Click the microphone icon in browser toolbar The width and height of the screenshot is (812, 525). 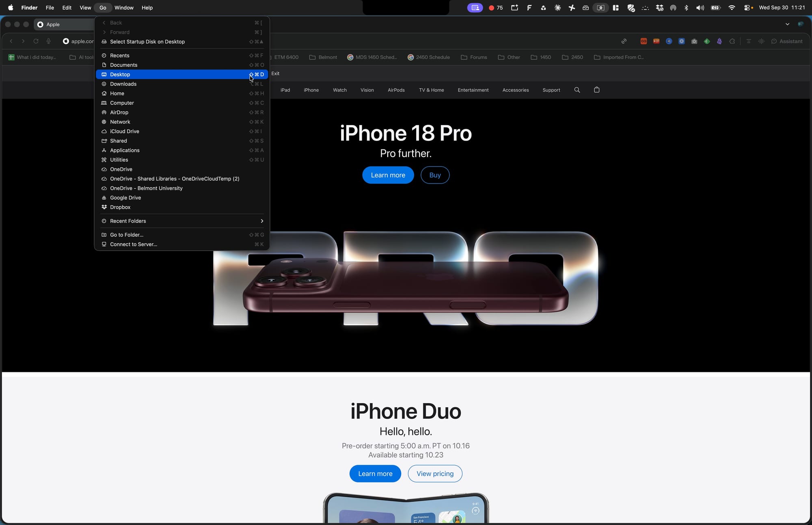tap(49, 41)
